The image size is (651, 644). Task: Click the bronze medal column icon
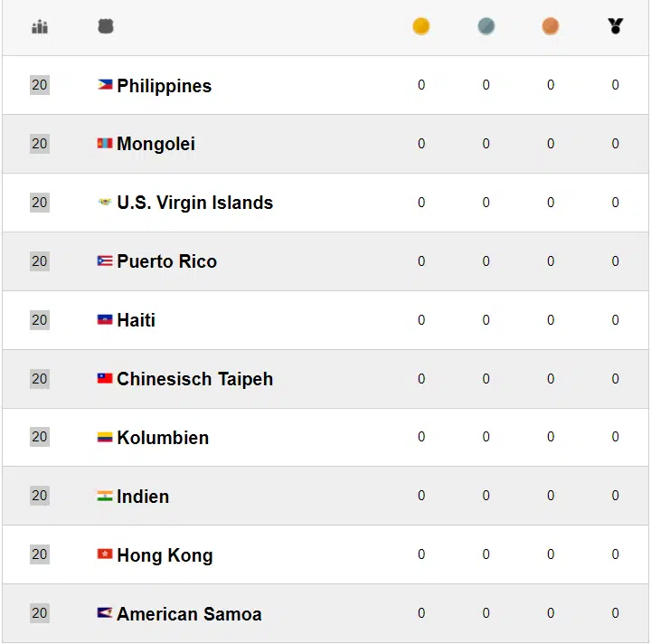(x=551, y=26)
